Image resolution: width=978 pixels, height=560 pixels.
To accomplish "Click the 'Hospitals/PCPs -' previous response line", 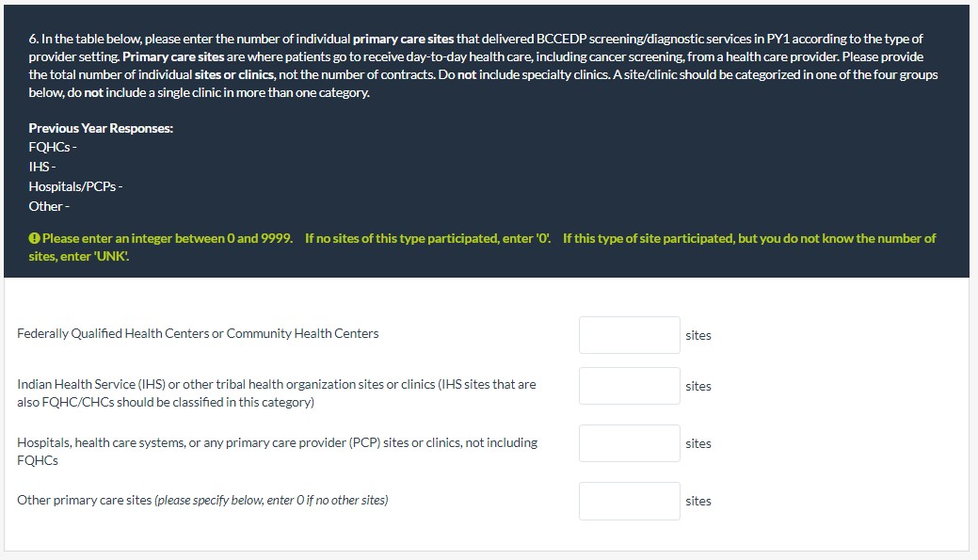I will [75, 186].
